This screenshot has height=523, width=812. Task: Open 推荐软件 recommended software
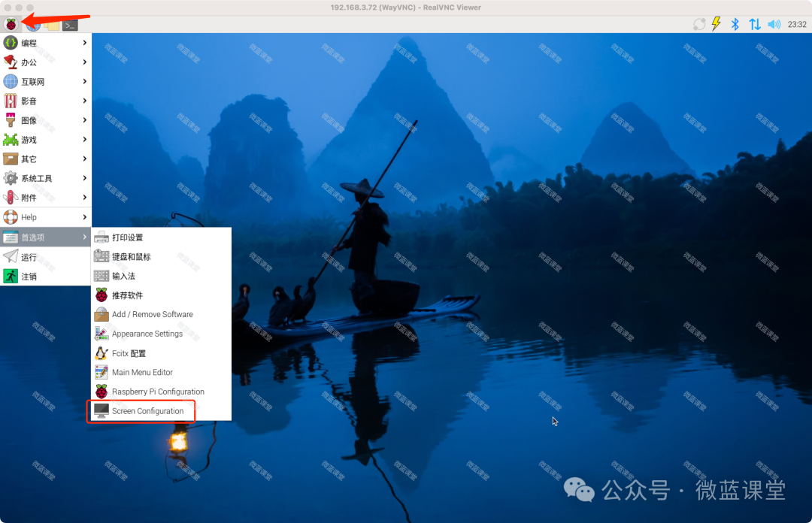click(x=162, y=295)
